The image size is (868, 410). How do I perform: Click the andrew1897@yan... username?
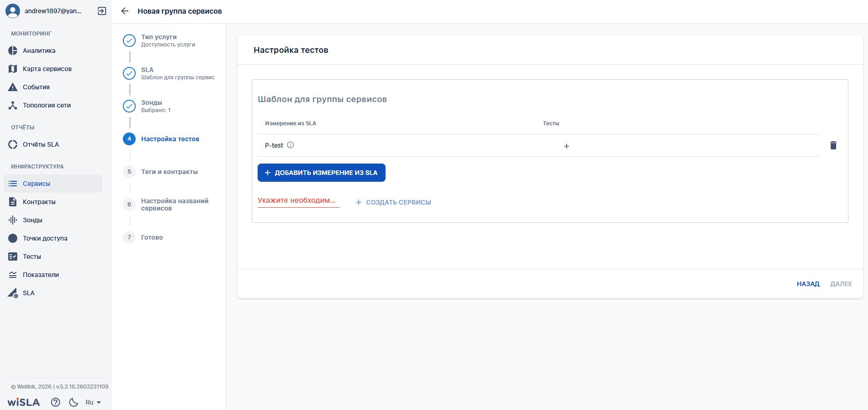[53, 11]
